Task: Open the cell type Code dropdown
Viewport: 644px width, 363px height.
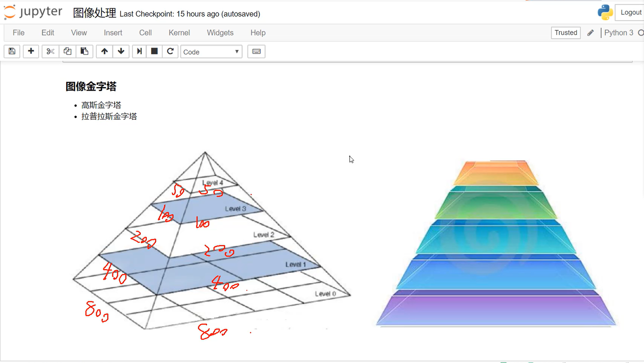Action: coord(211,52)
